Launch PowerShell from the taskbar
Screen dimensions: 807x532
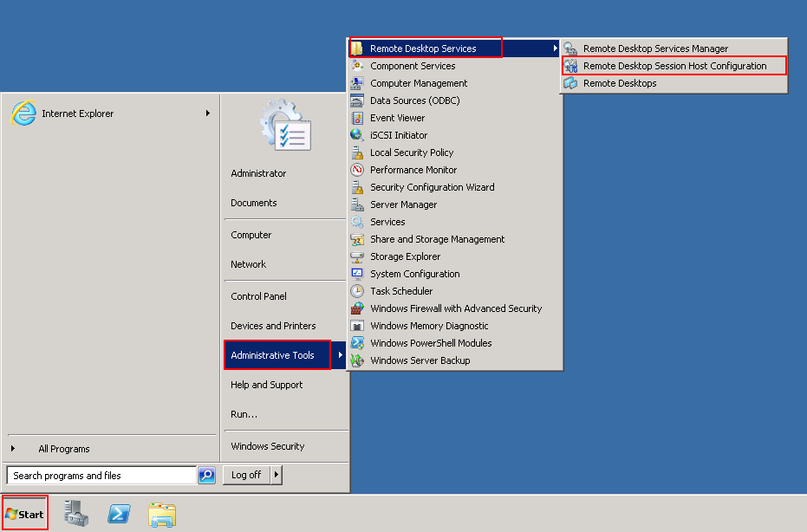pyautogui.click(x=119, y=514)
